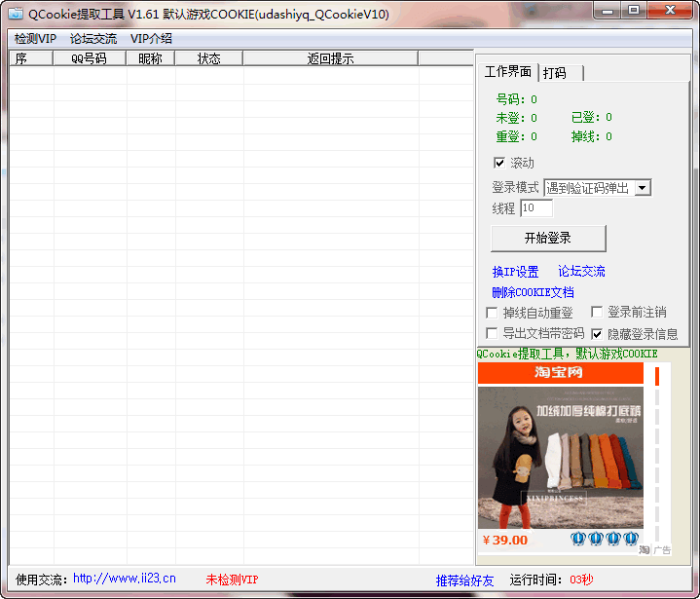The height and width of the screenshot is (599, 700).
Task: Open the 淘宝网 ad banner header
Action: coord(560,372)
